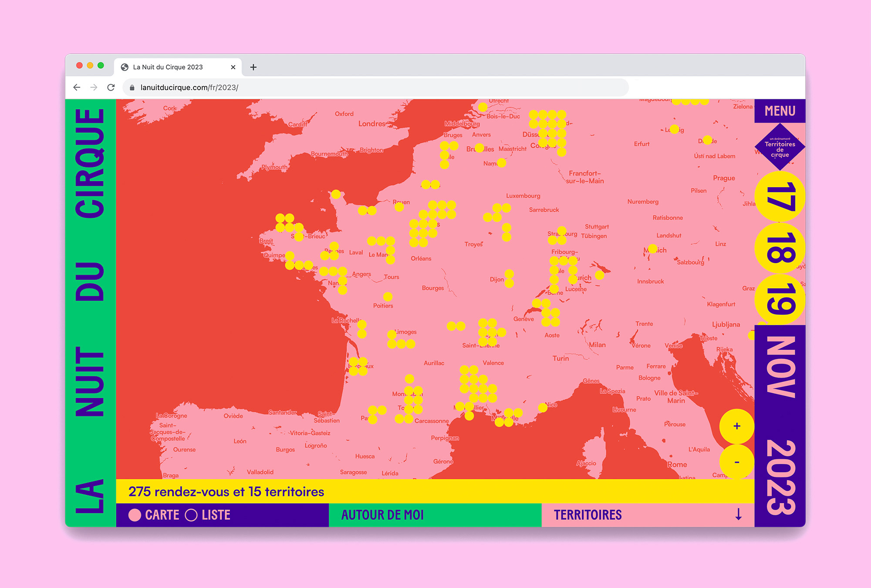871x588 pixels.
Task: Click the Valladolid label on the map
Action: [260, 472]
